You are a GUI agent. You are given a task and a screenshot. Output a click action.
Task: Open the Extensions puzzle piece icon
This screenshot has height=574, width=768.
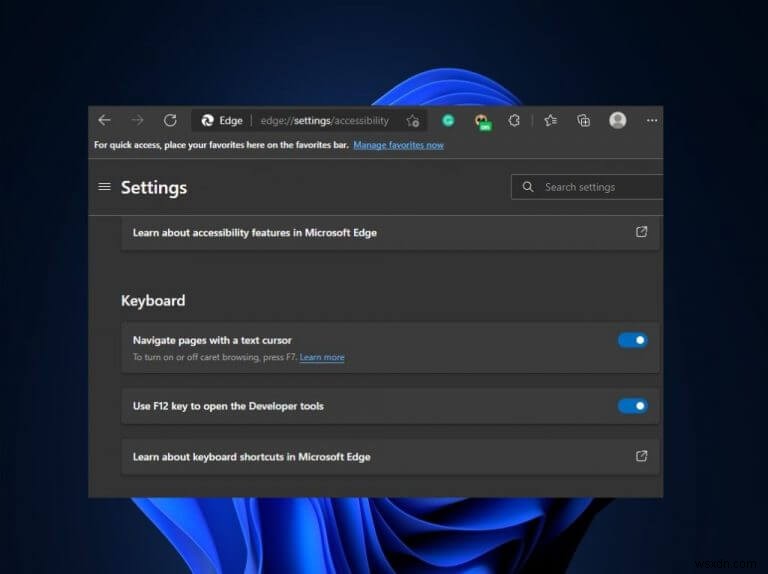[514, 120]
